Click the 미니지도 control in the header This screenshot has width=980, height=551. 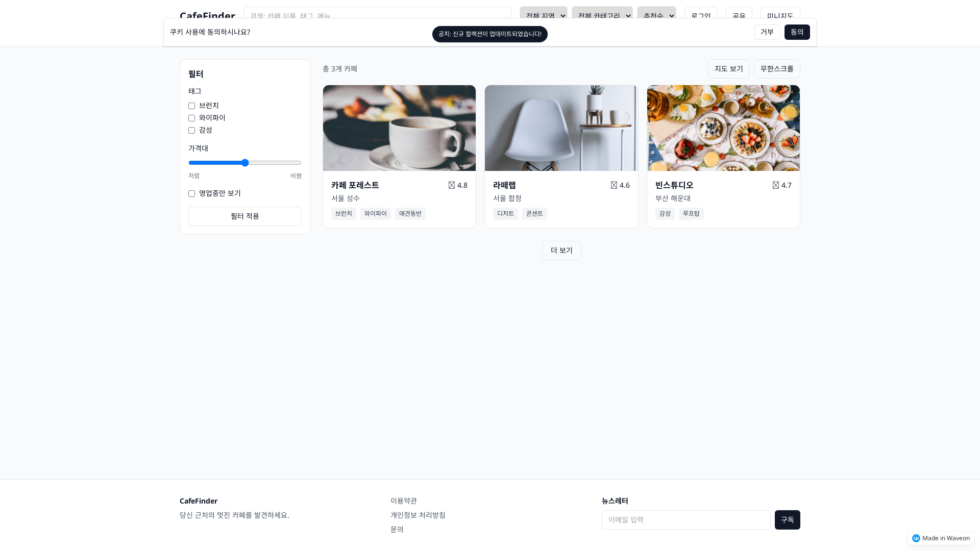[780, 16]
